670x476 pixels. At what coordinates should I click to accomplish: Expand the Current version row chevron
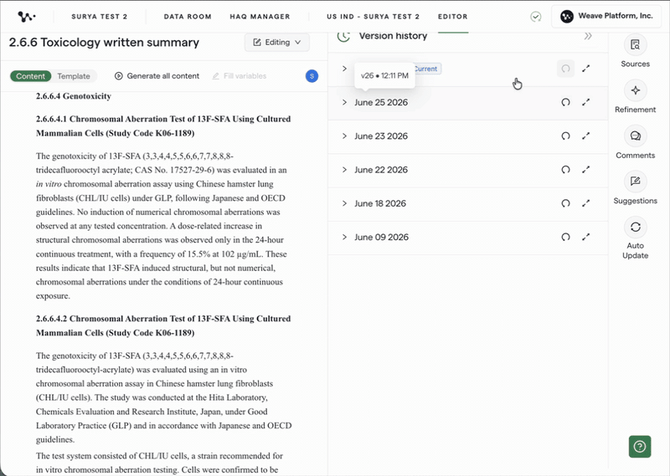click(x=344, y=68)
